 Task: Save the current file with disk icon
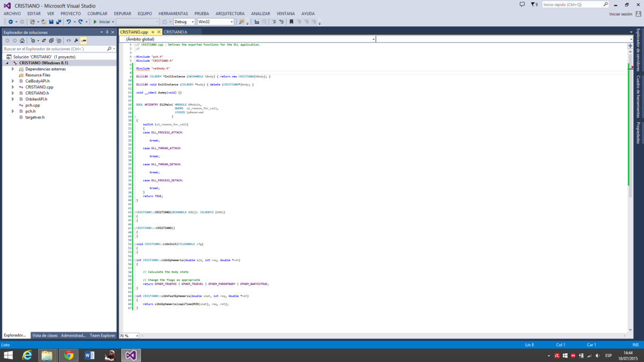coord(51,22)
